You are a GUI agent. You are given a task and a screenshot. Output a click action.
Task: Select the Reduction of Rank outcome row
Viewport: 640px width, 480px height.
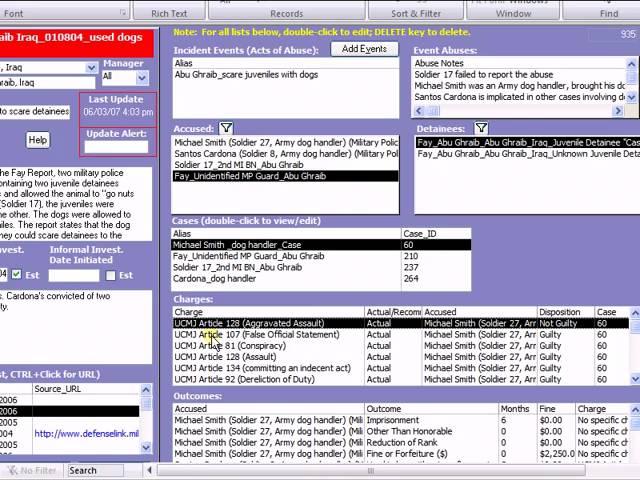[400, 442]
